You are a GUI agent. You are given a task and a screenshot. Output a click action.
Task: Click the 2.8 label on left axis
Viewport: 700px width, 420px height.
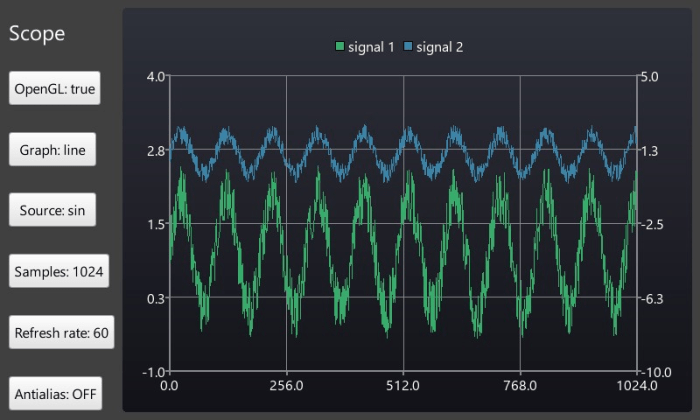[155, 151]
